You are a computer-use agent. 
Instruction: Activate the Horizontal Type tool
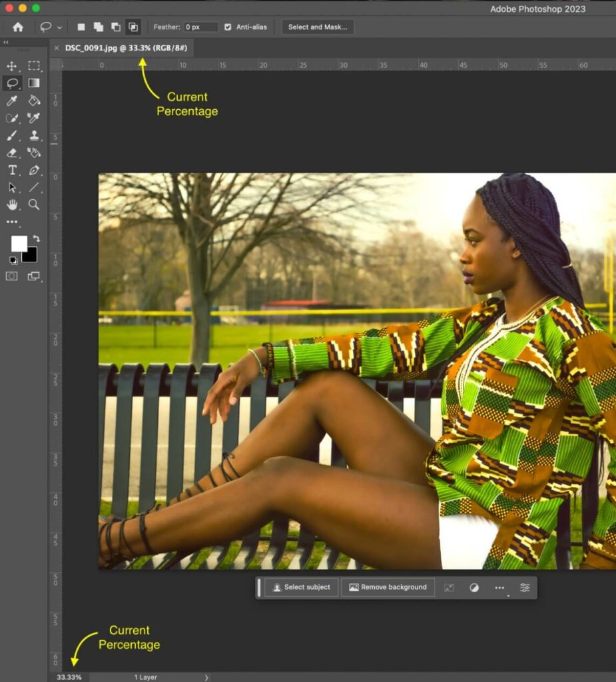click(x=11, y=170)
